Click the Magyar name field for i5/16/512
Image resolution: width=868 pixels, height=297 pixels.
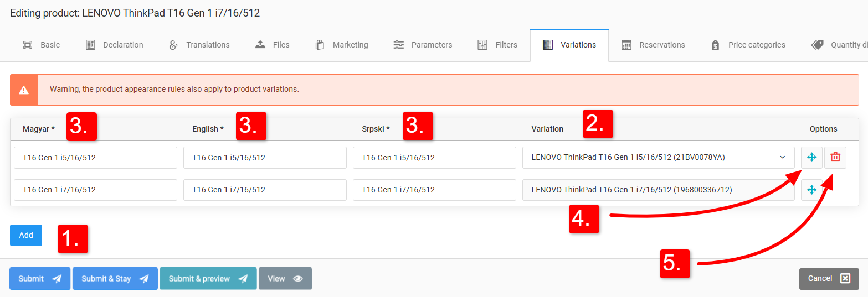(x=95, y=158)
